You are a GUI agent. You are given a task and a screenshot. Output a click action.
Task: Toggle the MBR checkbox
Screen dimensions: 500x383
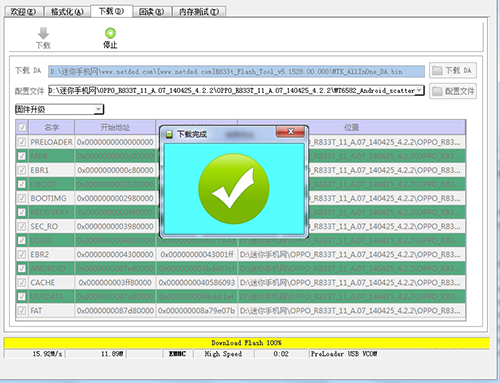(22, 156)
